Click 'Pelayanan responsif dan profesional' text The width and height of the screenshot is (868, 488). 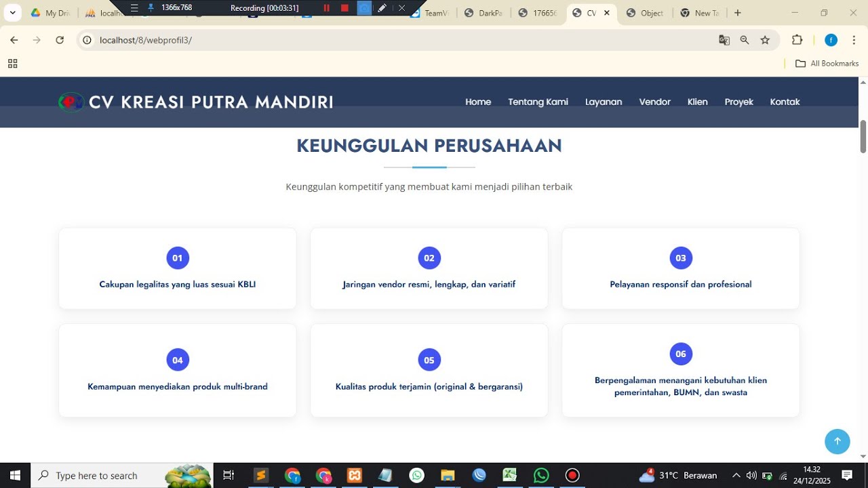tap(681, 285)
